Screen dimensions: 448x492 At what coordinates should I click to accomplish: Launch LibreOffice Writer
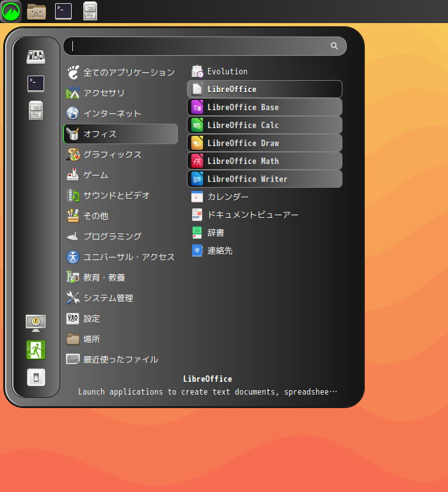click(x=264, y=179)
